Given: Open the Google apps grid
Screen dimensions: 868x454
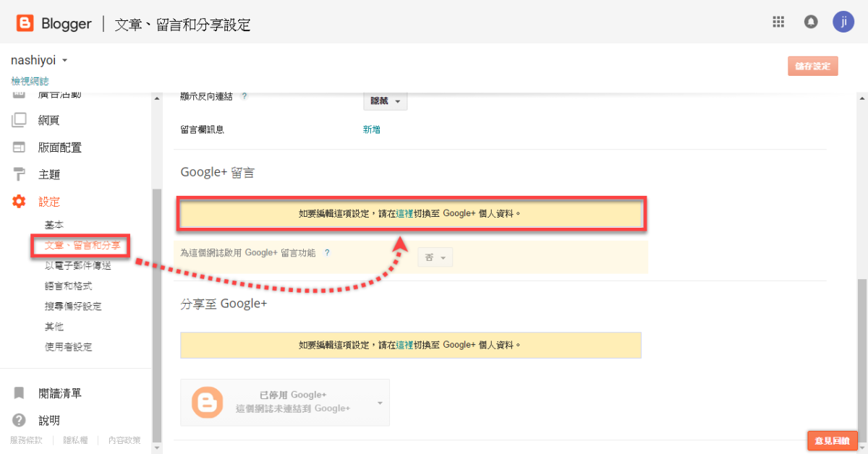Looking at the screenshot, I should (778, 22).
